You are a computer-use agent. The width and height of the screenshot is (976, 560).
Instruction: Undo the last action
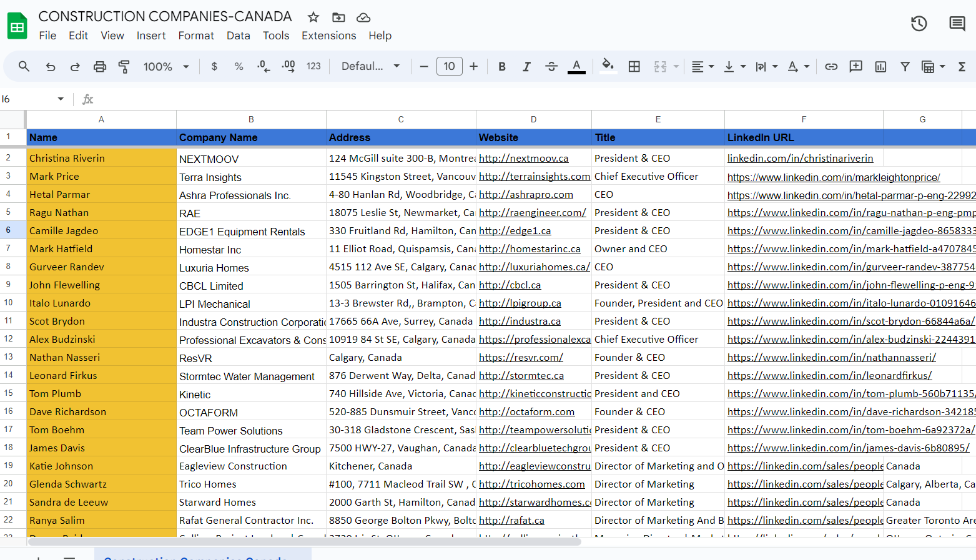point(51,66)
